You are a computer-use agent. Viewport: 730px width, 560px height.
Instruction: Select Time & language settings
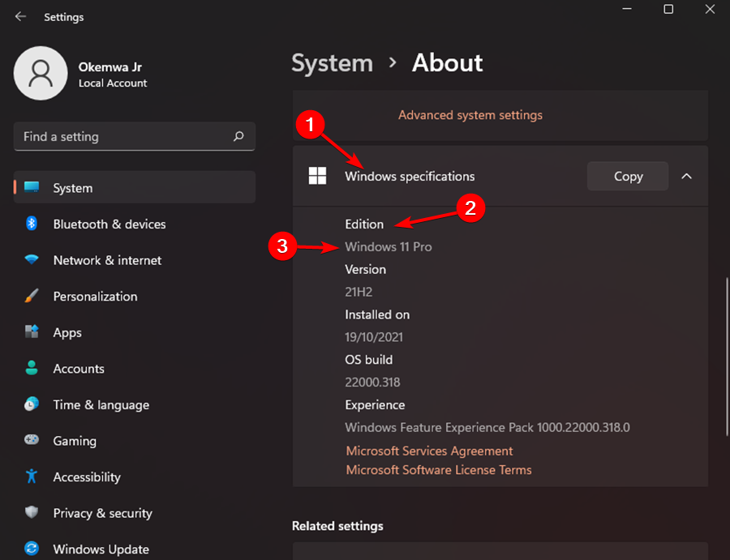101,404
